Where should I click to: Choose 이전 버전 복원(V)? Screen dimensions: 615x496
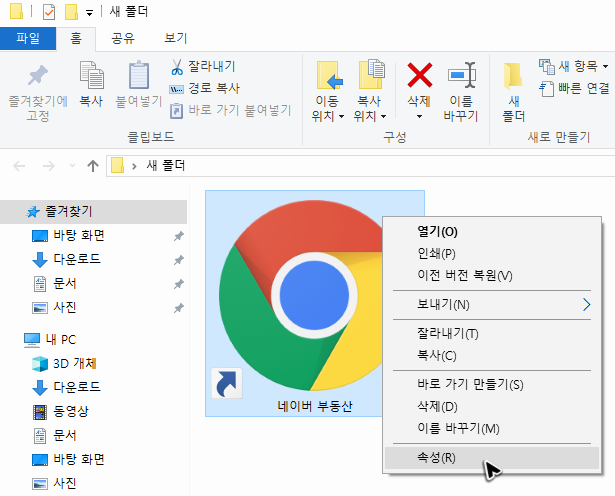[x=492, y=276]
